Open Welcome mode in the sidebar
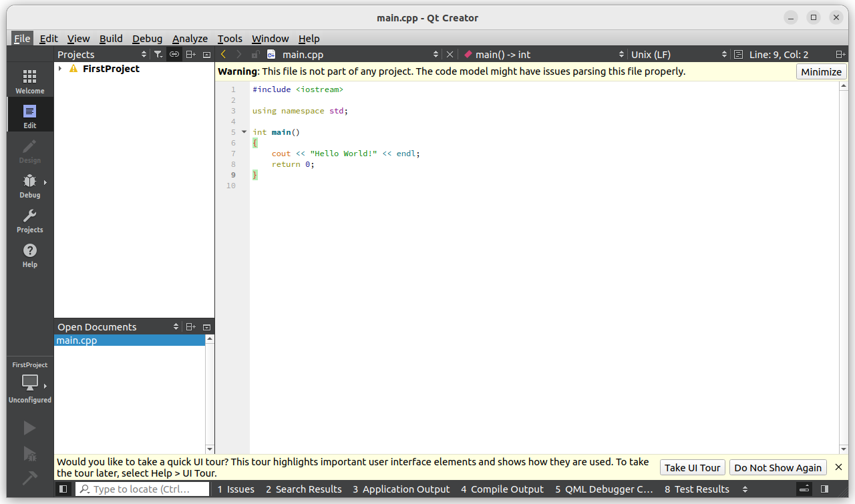The height and width of the screenshot is (504, 855). click(x=29, y=80)
